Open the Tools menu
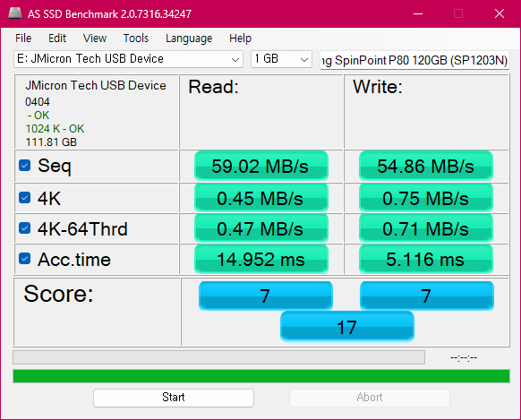521x420 pixels. tap(136, 39)
